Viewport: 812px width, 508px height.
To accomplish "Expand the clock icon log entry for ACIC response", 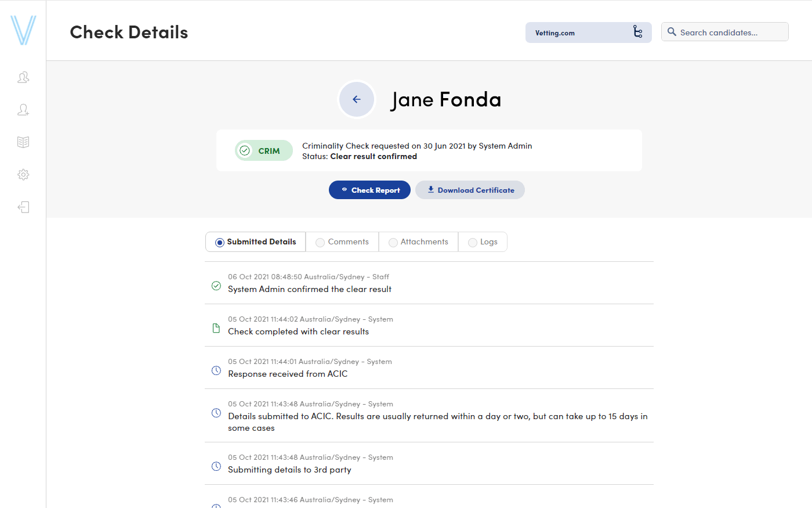I will click(216, 370).
